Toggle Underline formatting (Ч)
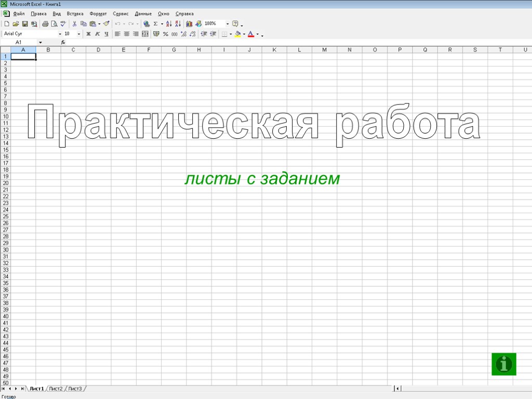Image resolution: width=532 pixels, height=399 pixels. pos(106,34)
